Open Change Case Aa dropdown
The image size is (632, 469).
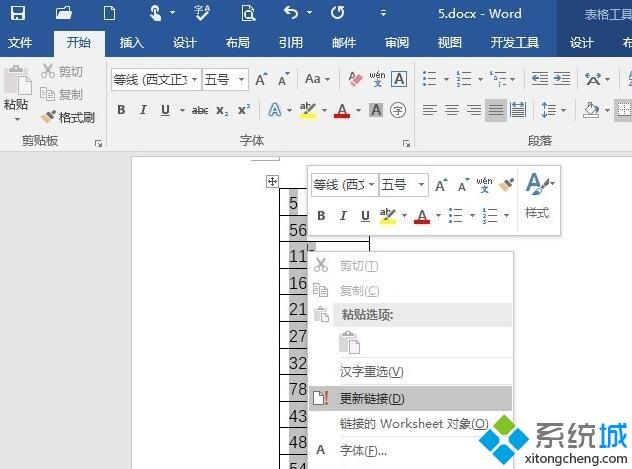click(318, 79)
